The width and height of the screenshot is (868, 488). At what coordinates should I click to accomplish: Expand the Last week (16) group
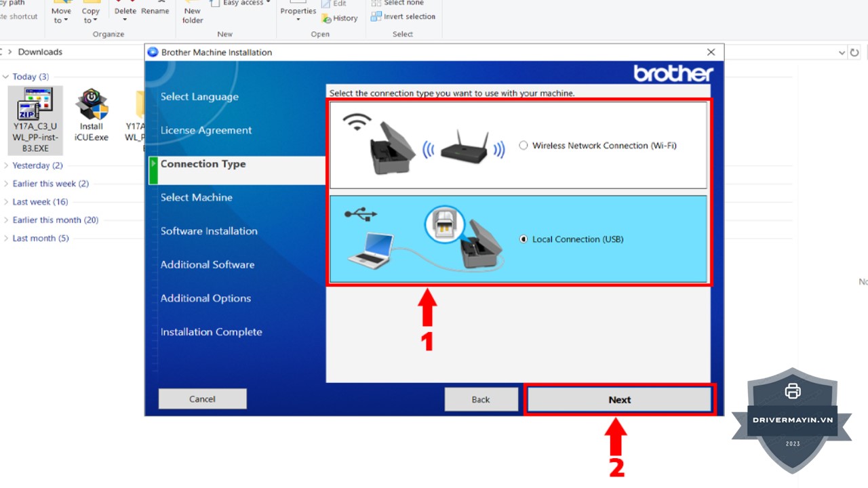(x=6, y=202)
